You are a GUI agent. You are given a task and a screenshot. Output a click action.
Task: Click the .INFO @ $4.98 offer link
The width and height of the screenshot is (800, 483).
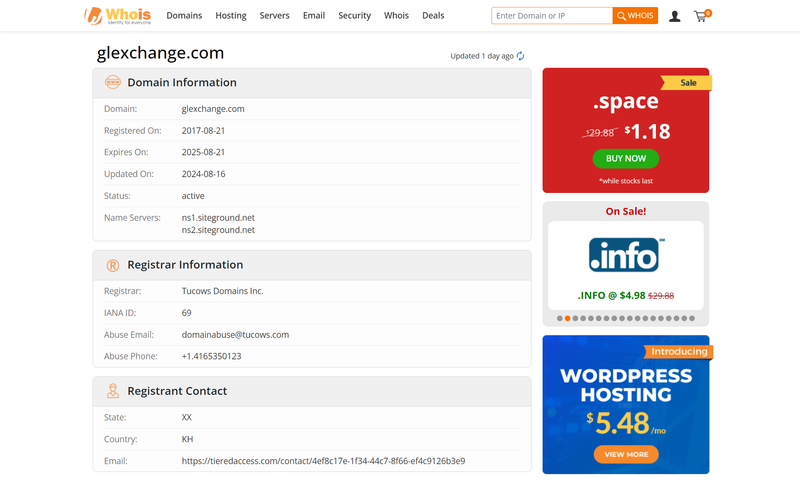pos(626,296)
